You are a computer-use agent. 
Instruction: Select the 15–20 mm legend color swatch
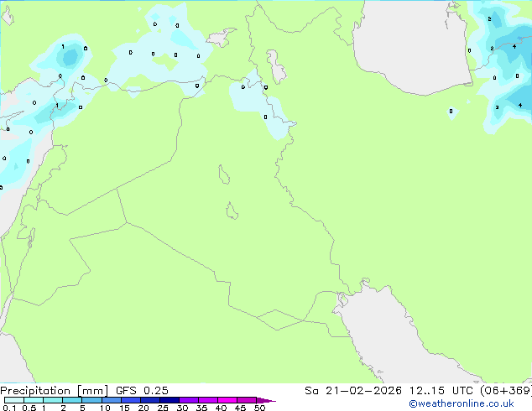click(x=131, y=400)
